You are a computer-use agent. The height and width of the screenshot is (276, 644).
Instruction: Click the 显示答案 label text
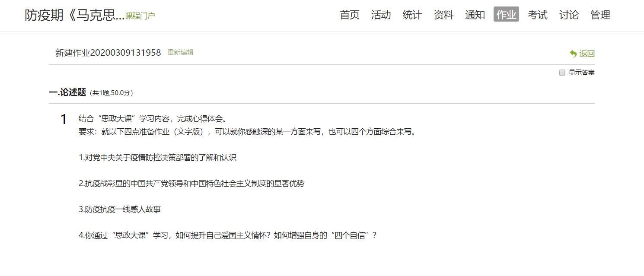click(581, 73)
